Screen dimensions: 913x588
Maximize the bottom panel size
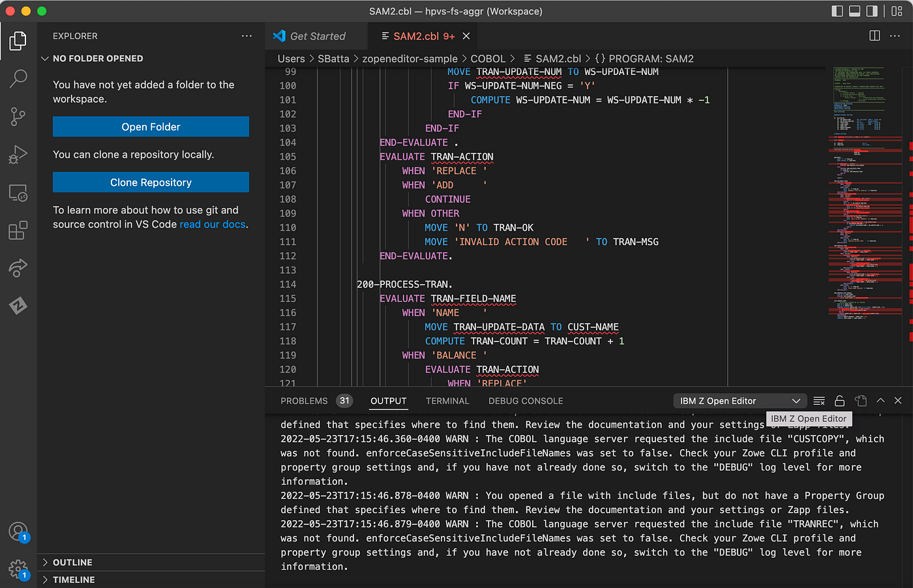(880, 401)
